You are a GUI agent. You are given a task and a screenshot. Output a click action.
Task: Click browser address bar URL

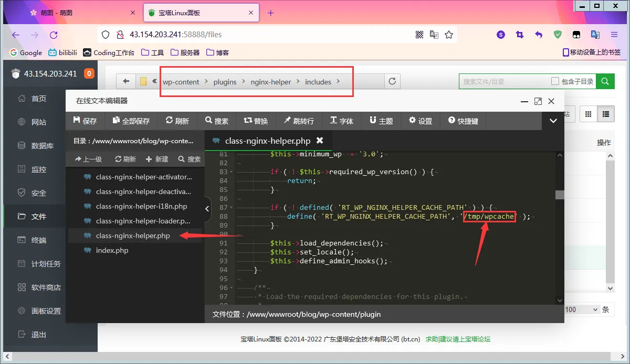tap(175, 35)
